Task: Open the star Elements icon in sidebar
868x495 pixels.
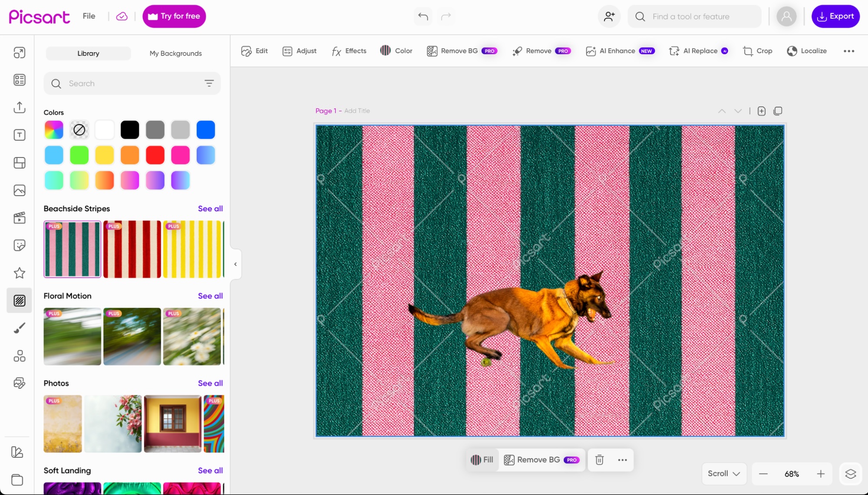Action: click(x=19, y=273)
